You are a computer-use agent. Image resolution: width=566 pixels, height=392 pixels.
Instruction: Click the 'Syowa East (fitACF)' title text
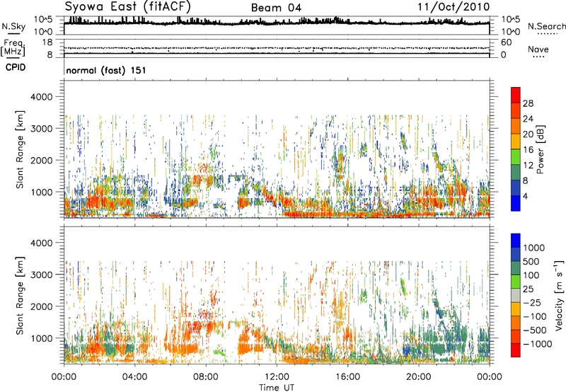(127, 6)
